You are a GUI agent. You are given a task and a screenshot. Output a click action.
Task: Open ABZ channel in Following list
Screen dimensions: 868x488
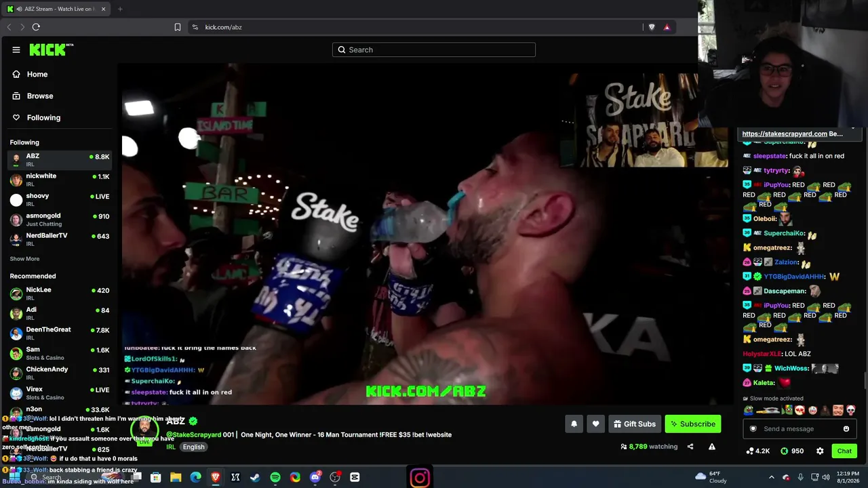60,160
